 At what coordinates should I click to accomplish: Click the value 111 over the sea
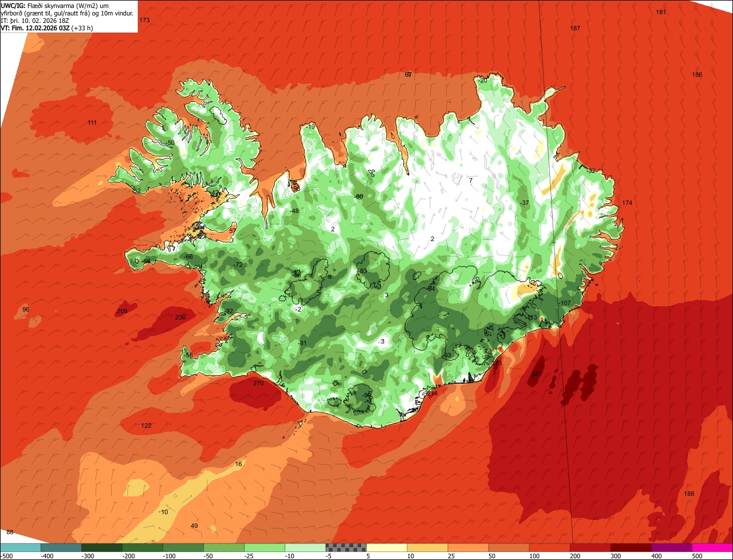(x=92, y=123)
